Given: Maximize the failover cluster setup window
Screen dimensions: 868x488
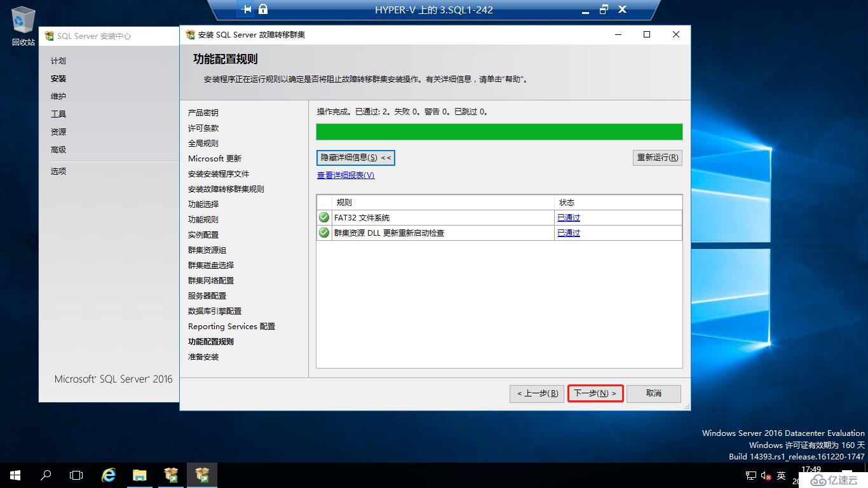Looking at the screenshot, I should coord(647,34).
